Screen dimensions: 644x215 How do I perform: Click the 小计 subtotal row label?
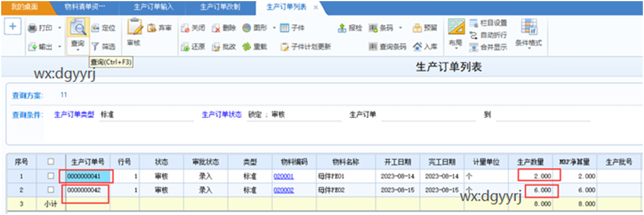pos(51,203)
